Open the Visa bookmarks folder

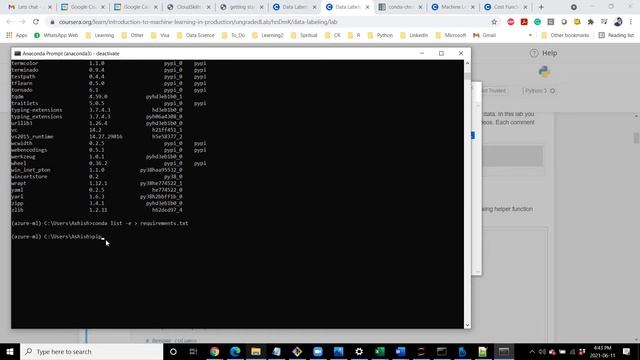pos(160,36)
